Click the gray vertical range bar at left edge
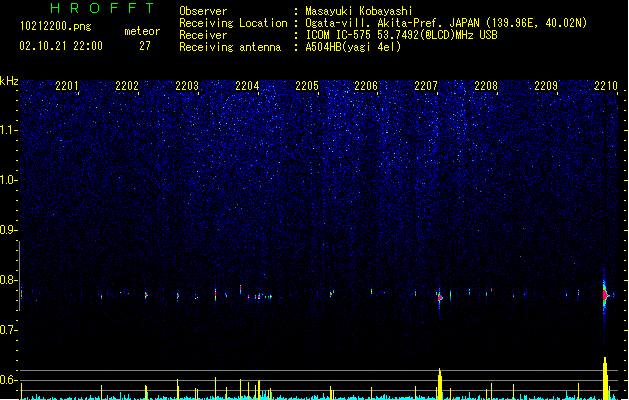629x400 pixels. pyautogui.click(x=20, y=275)
